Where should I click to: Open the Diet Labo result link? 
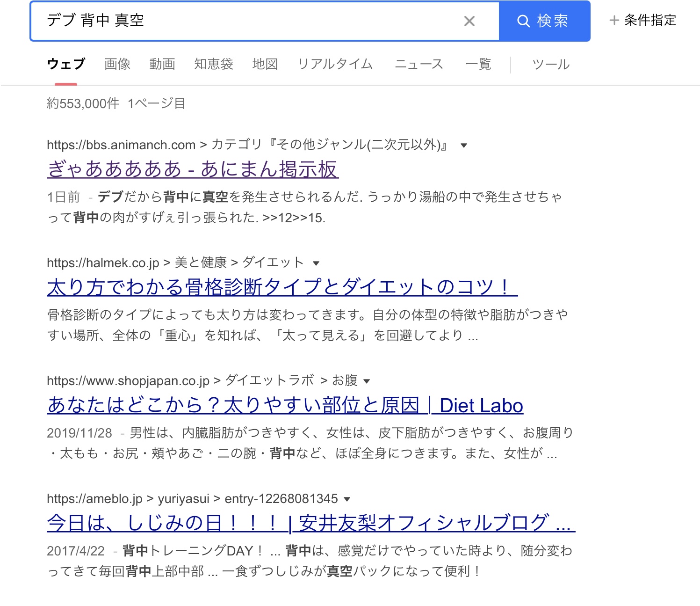(x=285, y=405)
